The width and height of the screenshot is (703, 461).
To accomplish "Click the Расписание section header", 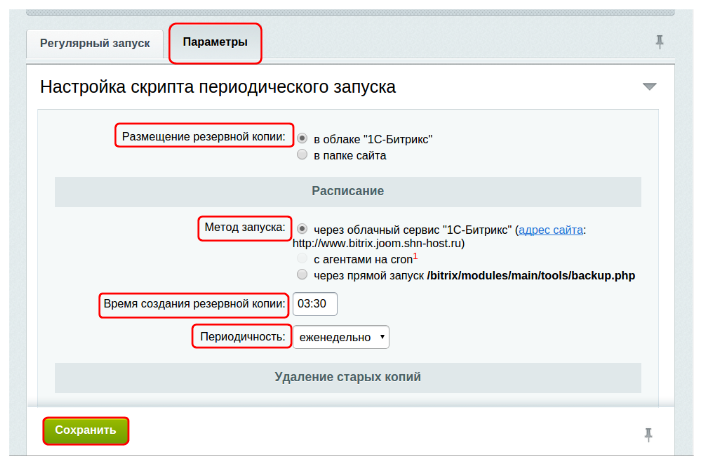I will [x=347, y=191].
